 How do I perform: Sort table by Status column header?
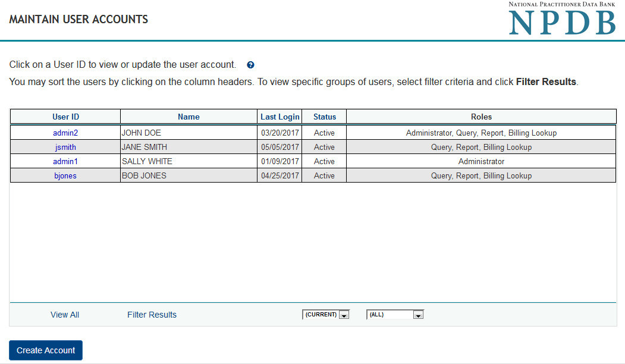click(x=325, y=117)
